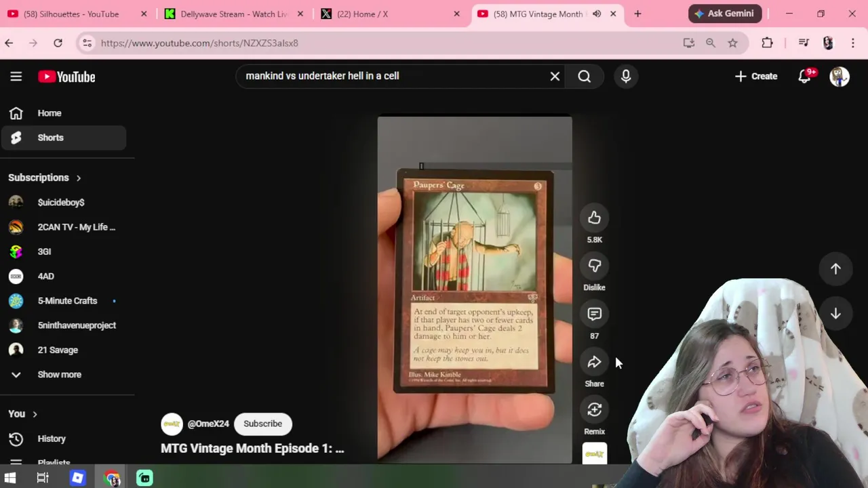Viewport: 868px width, 488px height.
Task: Bookmark this page with the star
Action: click(732, 43)
